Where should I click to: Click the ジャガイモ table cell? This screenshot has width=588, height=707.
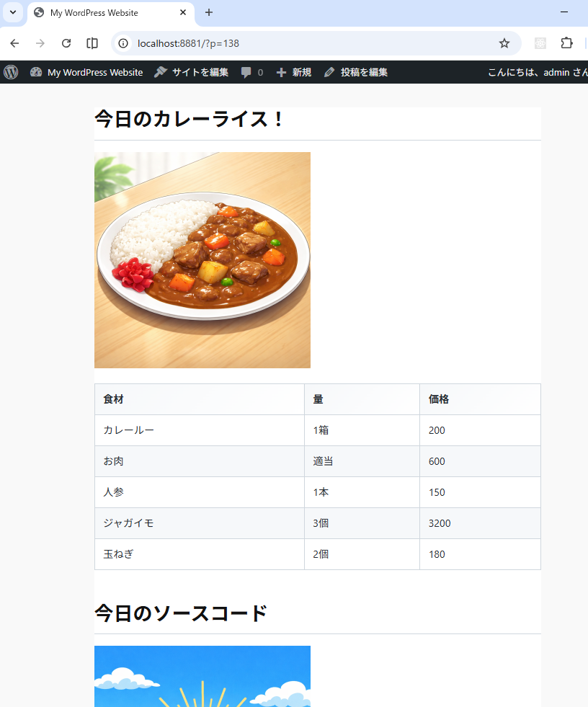pos(200,523)
